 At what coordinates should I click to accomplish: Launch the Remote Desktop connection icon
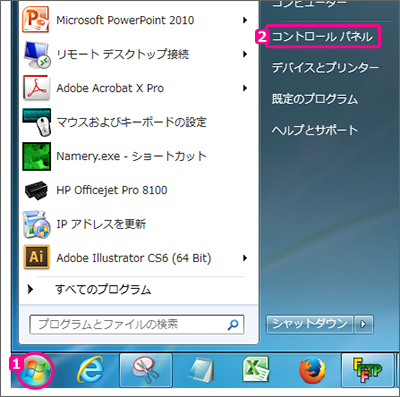37,54
